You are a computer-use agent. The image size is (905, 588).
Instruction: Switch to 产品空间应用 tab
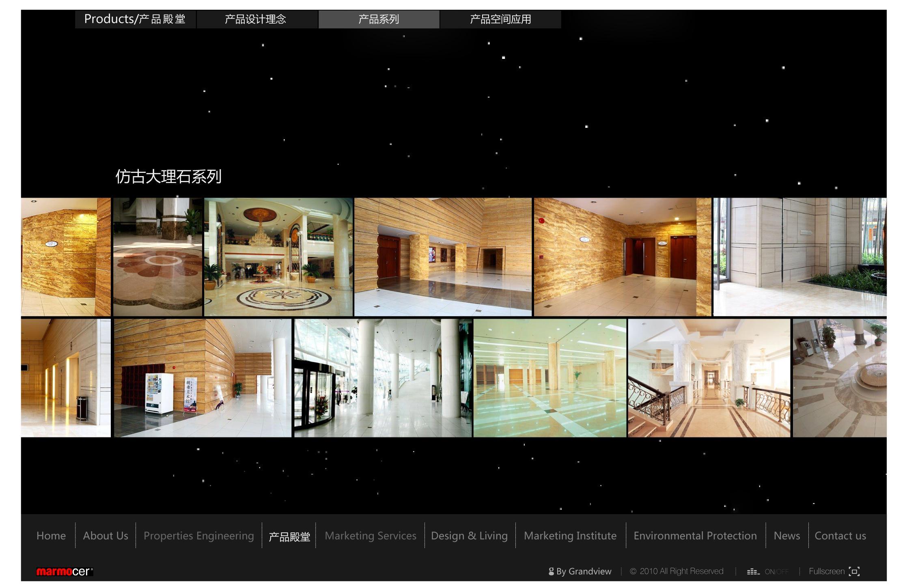pos(500,19)
